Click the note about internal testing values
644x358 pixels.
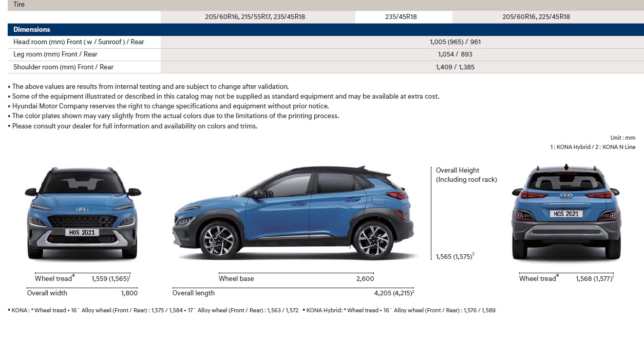coord(148,86)
